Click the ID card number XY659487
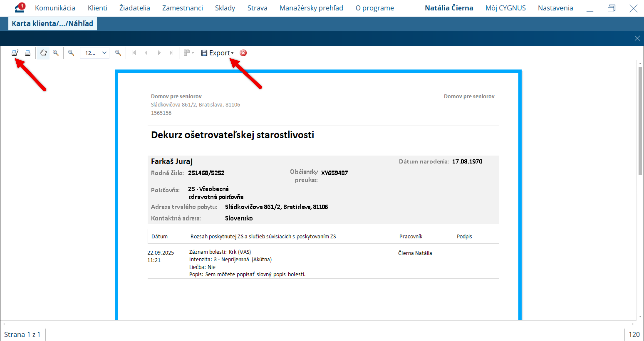This screenshot has height=341, width=644. pyautogui.click(x=335, y=173)
